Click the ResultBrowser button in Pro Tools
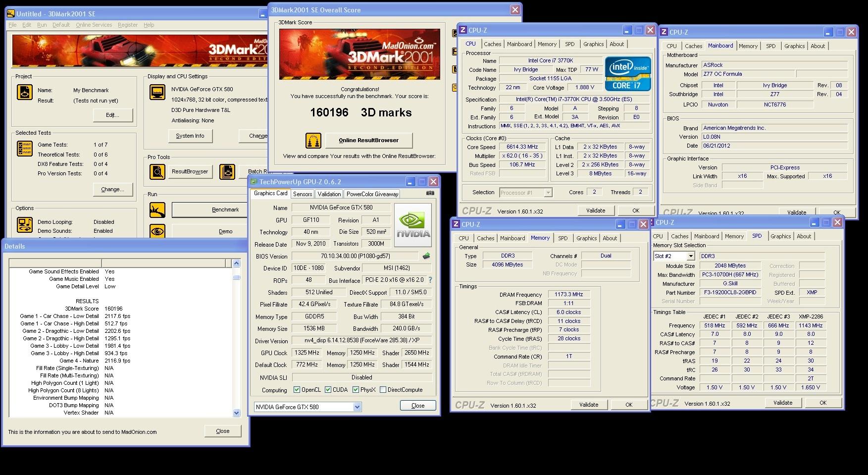Viewport: 868px width, 475px height. click(190, 171)
